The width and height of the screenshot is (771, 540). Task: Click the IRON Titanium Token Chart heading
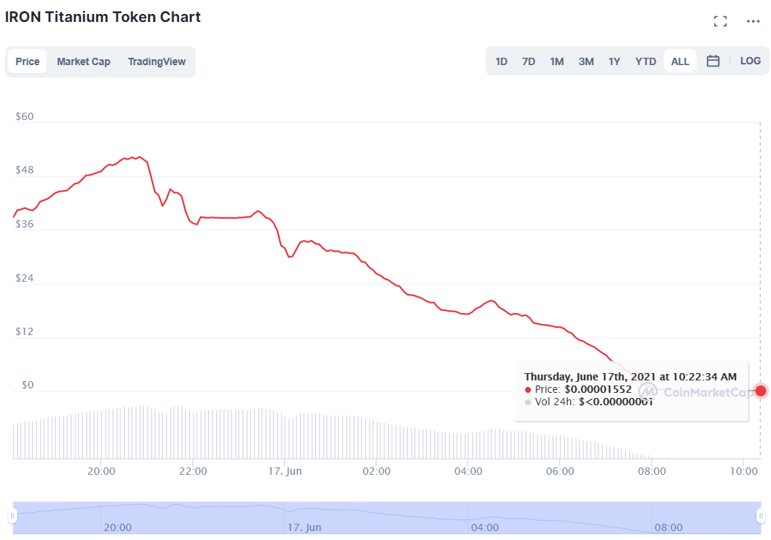point(103,17)
